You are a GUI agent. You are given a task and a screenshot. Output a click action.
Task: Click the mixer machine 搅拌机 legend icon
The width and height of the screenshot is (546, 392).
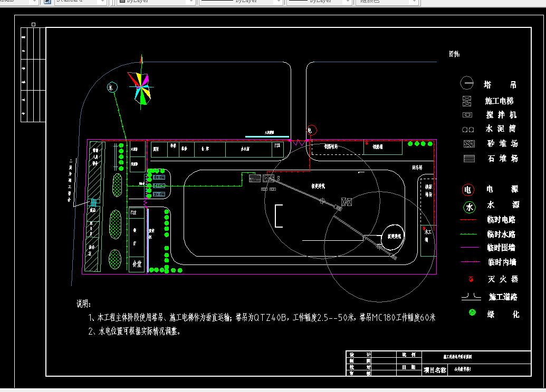click(467, 115)
